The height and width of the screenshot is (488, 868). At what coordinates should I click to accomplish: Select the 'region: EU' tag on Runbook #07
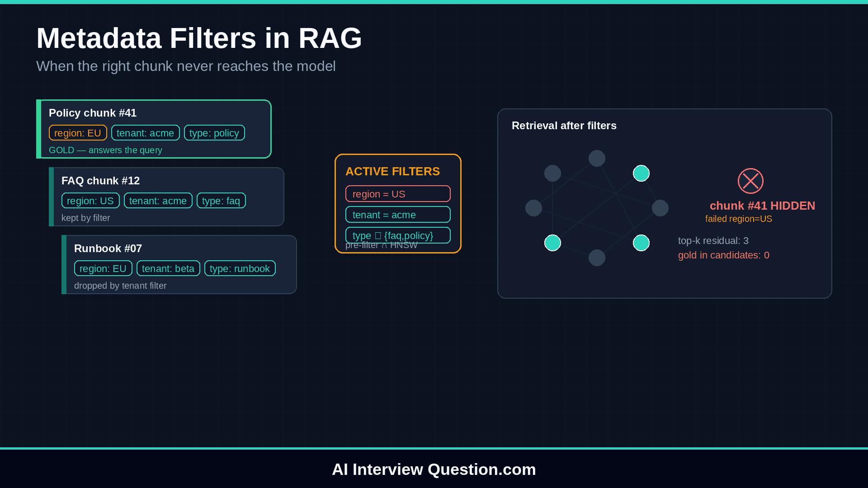[103, 268]
